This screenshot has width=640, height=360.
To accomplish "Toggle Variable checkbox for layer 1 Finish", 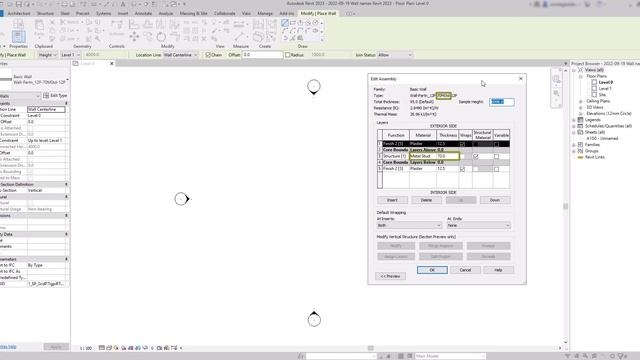I will pyautogui.click(x=496, y=144).
